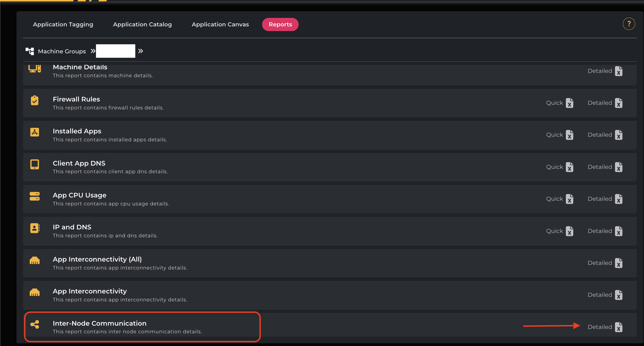Image resolution: width=644 pixels, height=346 pixels.
Task: Click the help question mark icon
Action: pos(629,24)
